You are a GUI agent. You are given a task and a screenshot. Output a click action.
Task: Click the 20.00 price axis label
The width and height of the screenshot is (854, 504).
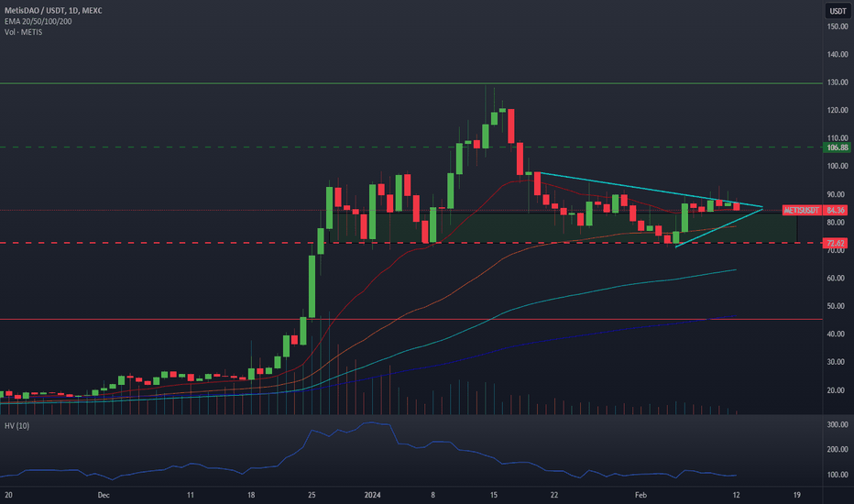[x=836, y=390]
